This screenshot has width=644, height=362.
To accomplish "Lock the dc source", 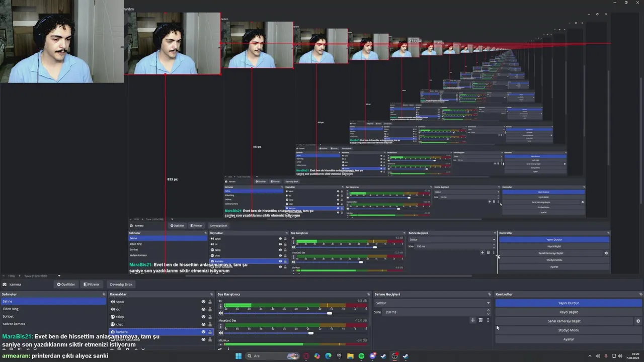I will pos(210,309).
